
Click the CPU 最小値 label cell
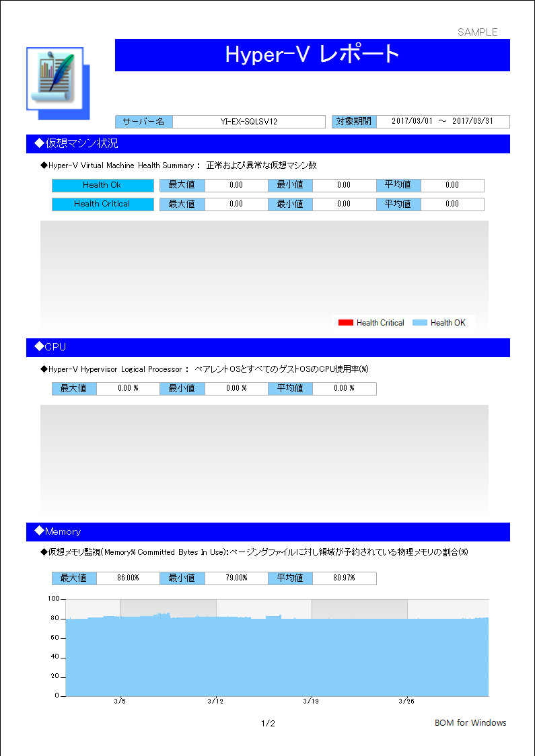pyautogui.click(x=182, y=389)
